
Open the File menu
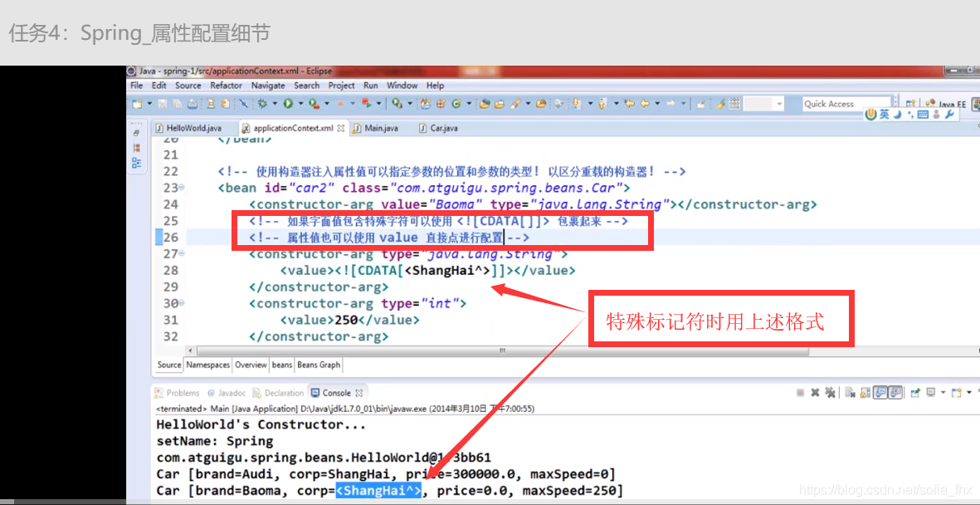(x=137, y=85)
